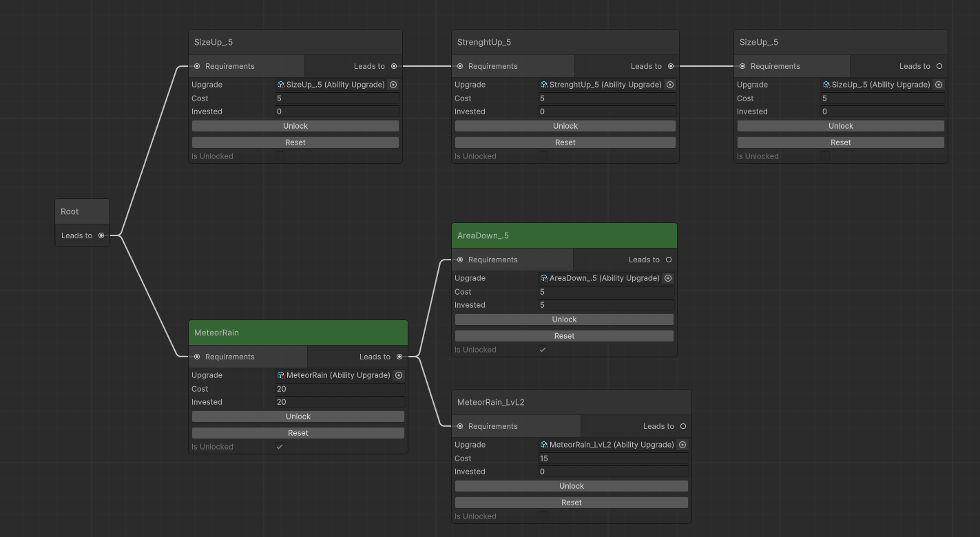Image resolution: width=980 pixels, height=537 pixels.
Task: Click Reset button on MeteorRain node
Action: 298,433
